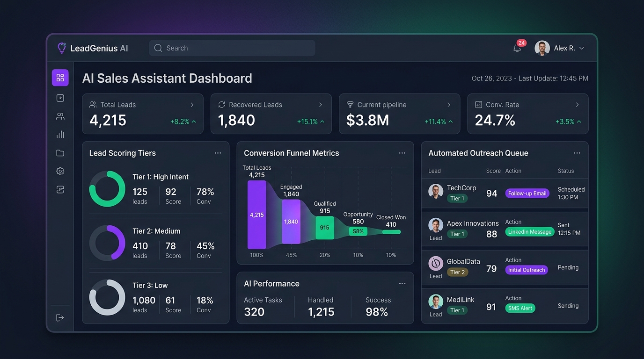Select the Total Leads 4,215 funnel bar
This screenshot has width=644, height=359.
[x=257, y=215]
